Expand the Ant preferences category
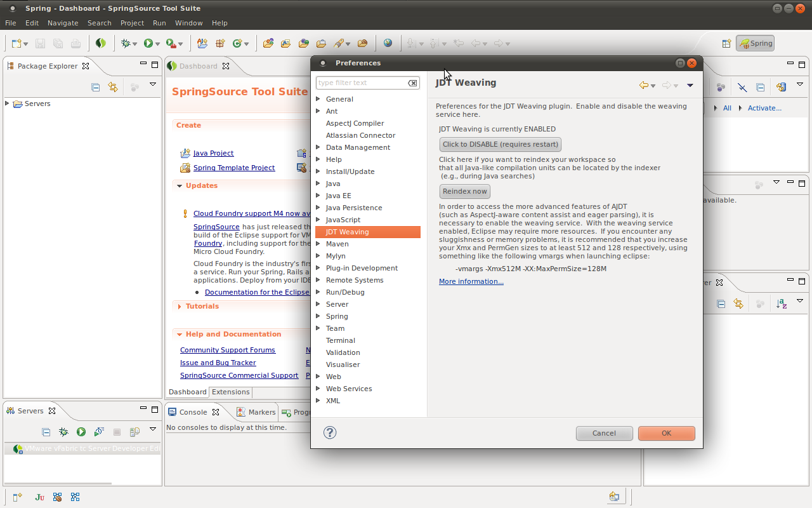 tap(318, 111)
